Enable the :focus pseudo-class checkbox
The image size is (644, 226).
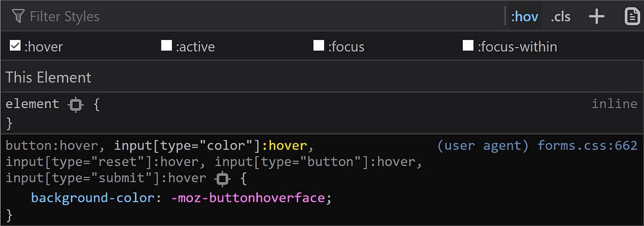pos(319,45)
